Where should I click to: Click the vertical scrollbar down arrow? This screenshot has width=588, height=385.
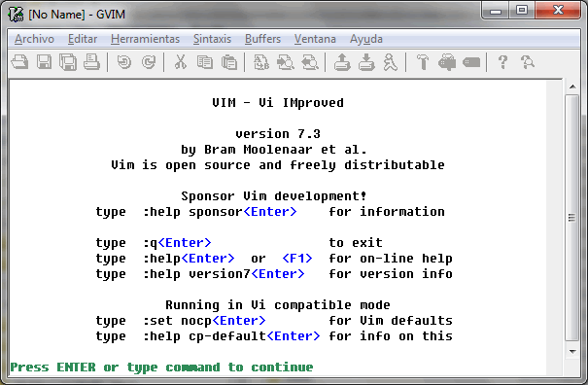click(x=572, y=352)
